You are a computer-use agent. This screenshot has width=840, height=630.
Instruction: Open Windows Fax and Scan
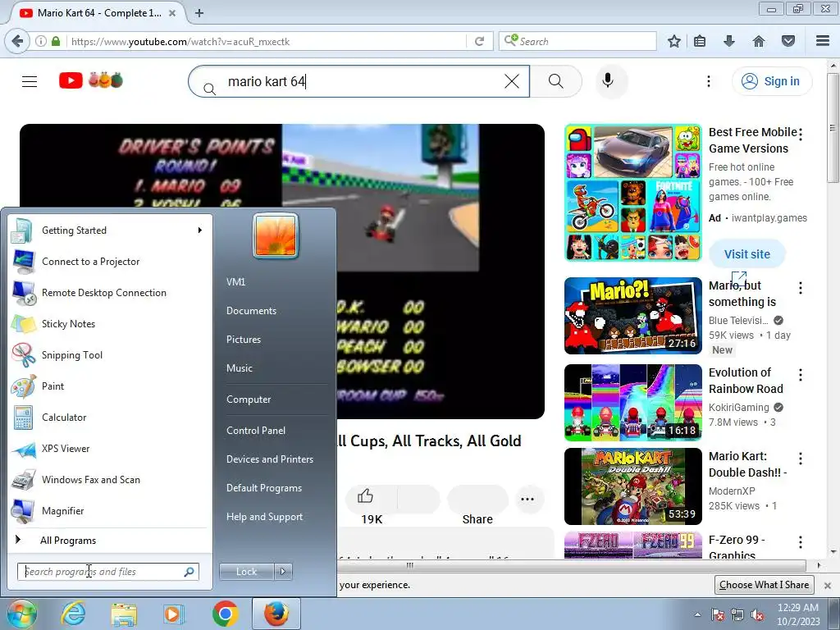coord(109,479)
